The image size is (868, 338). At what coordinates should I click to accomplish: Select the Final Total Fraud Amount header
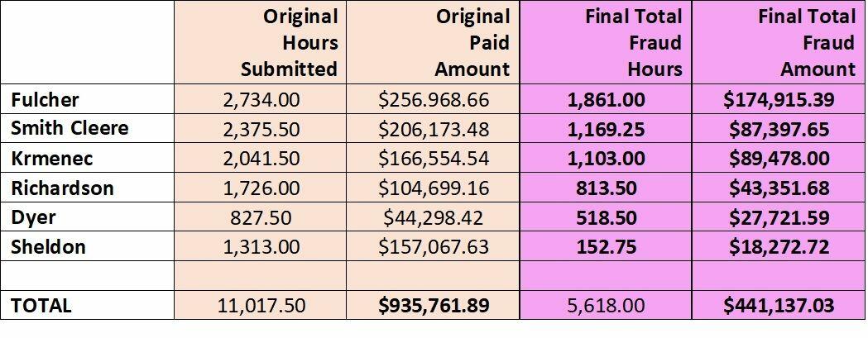click(779, 43)
